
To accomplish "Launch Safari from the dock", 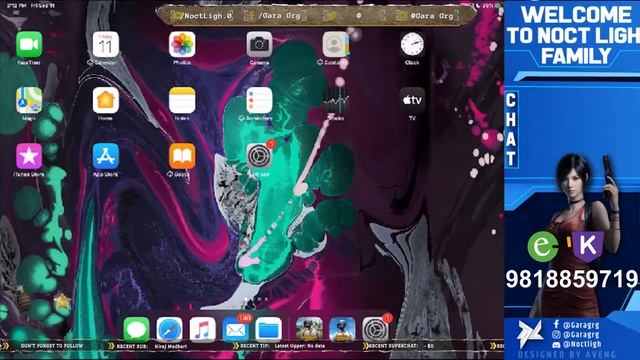I will coord(169,330).
